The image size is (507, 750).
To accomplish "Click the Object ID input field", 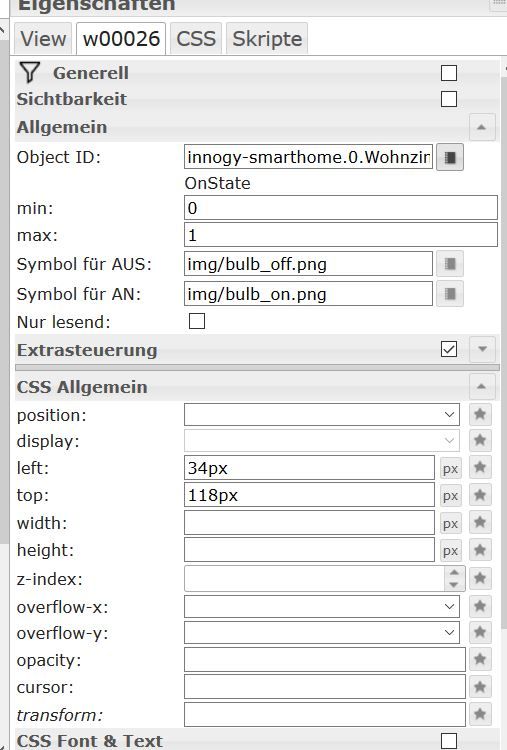I will point(309,157).
